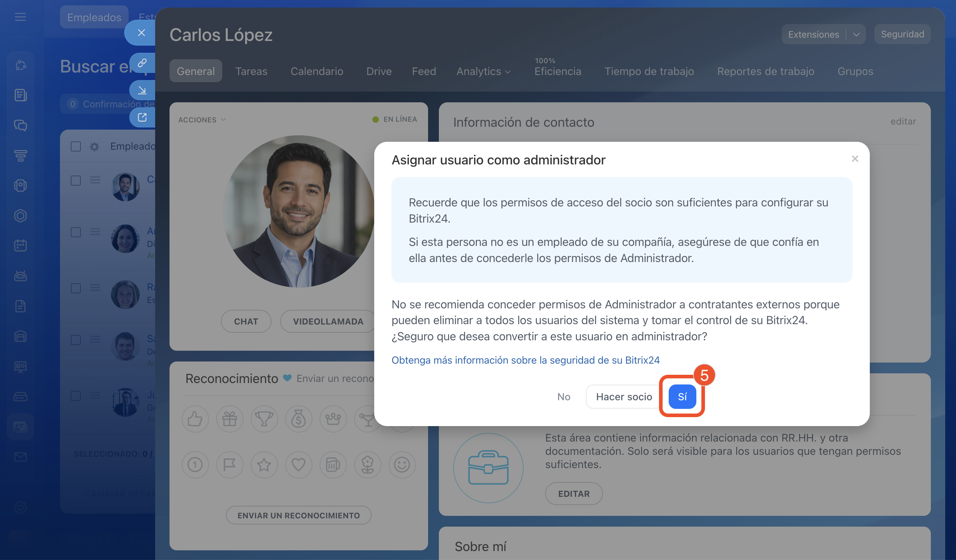
Task: Click the minimize panel arrow icon
Action: tap(142, 90)
